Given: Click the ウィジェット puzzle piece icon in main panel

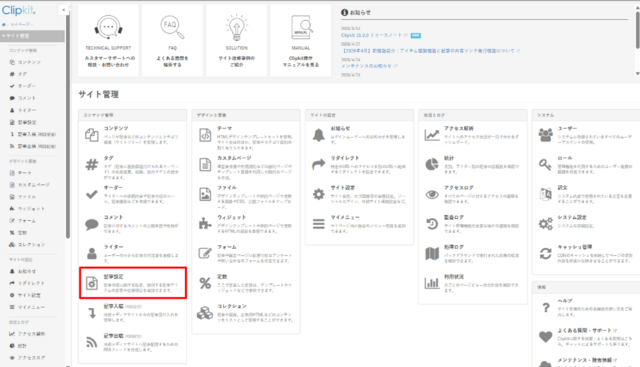Looking at the screenshot, I should [205, 224].
